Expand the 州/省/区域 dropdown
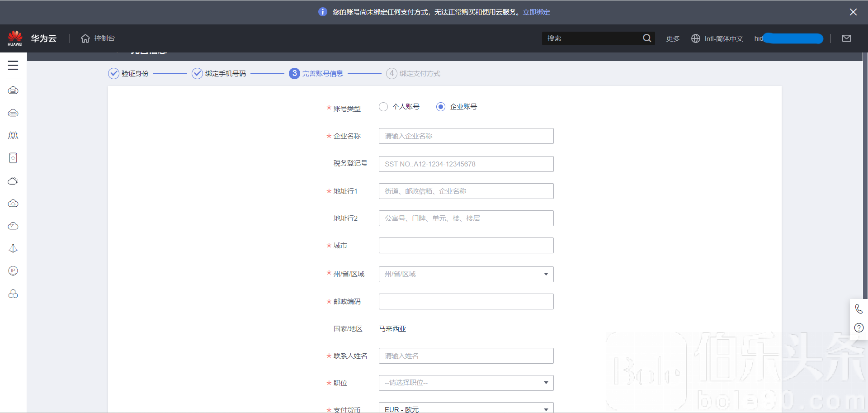This screenshot has height=413, width=868. tap(466, 274)
